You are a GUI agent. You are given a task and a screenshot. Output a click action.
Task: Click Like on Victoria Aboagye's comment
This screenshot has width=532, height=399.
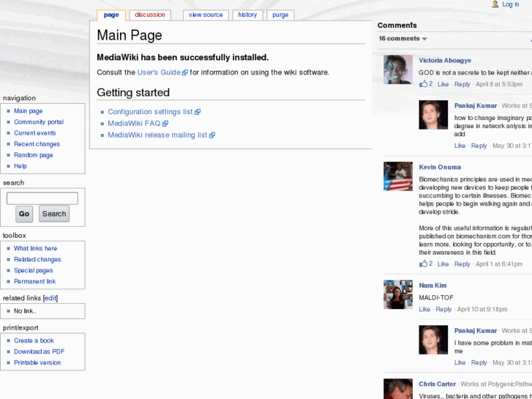tap(443, 84)
